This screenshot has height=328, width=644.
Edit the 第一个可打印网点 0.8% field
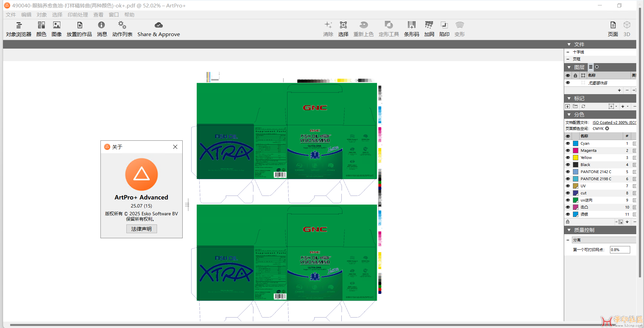click(620, 250)
